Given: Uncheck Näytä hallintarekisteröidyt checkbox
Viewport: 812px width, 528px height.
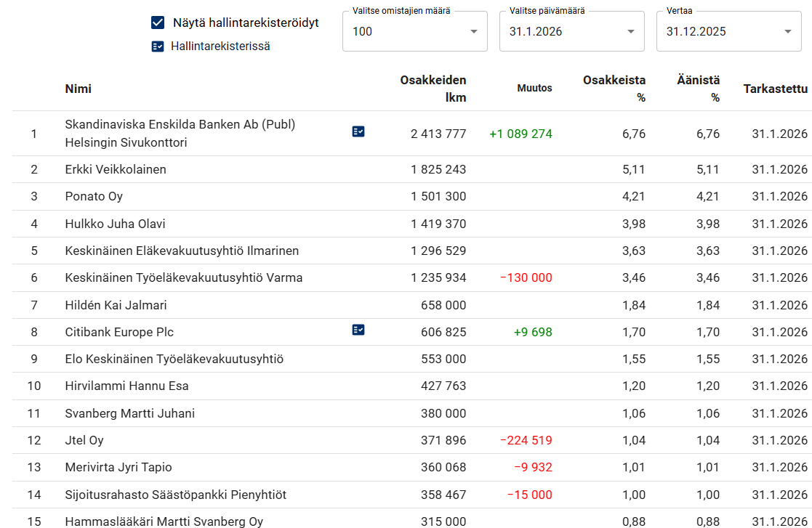Looking at the screenshot, I should [x=158, y=23].
